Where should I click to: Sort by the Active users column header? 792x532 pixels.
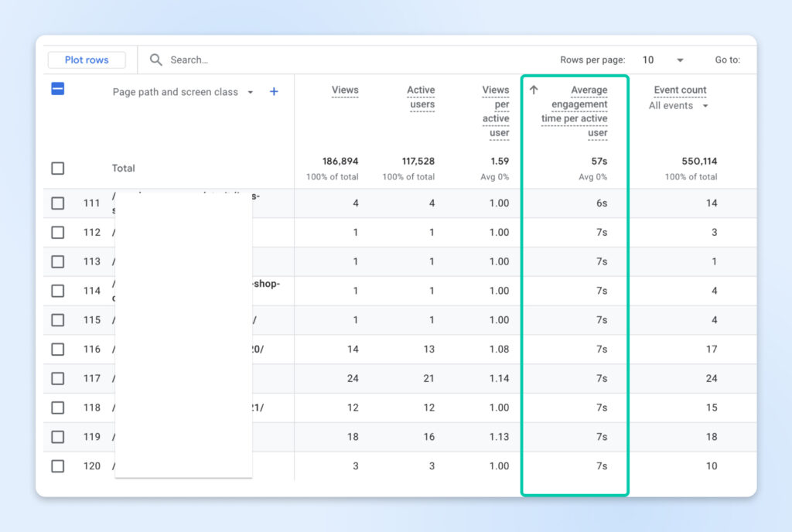(422, 97)
